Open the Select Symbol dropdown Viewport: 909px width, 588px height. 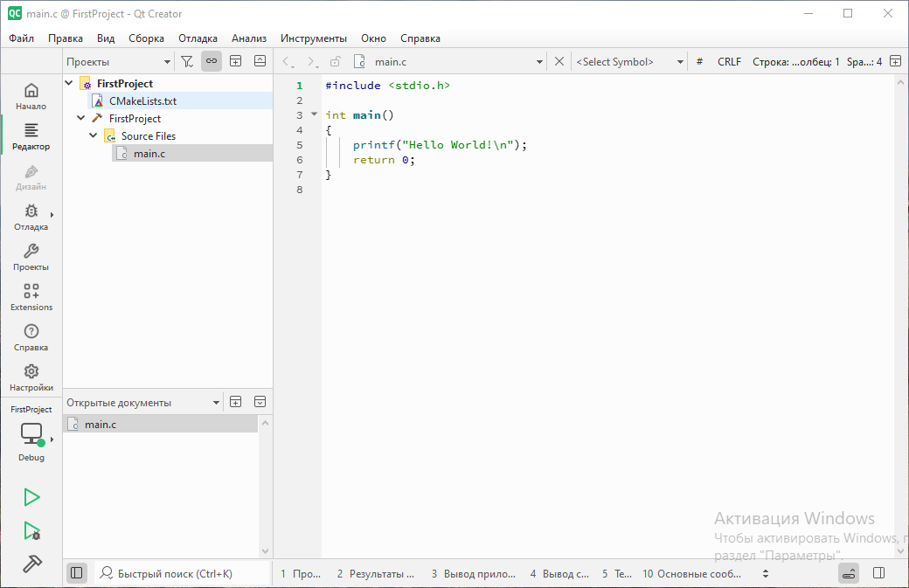click(629, 61)
